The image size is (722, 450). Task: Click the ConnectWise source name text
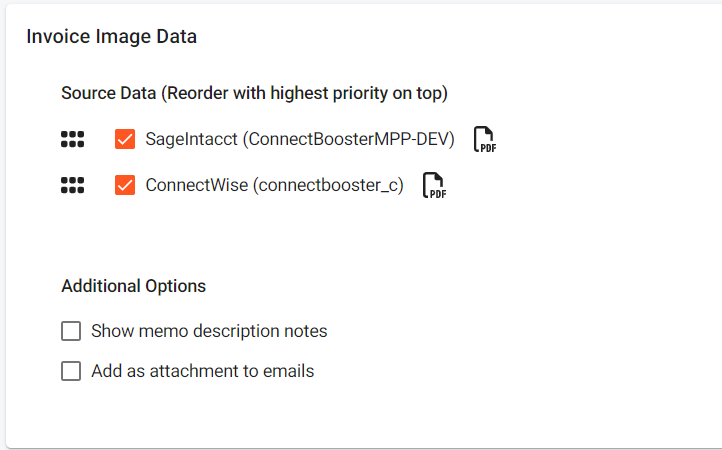(x=195, y=185)
